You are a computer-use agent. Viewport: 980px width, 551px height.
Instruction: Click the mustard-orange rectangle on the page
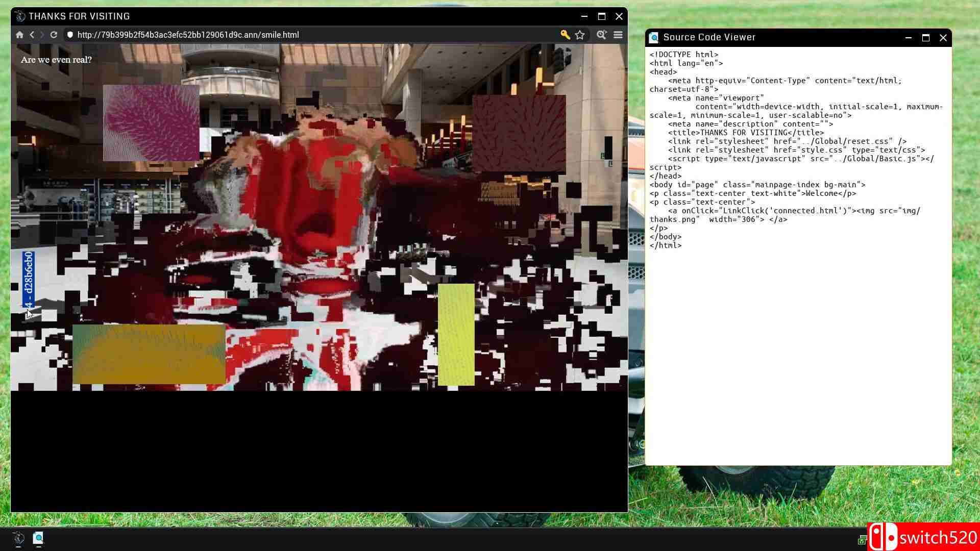click(149, 354)
